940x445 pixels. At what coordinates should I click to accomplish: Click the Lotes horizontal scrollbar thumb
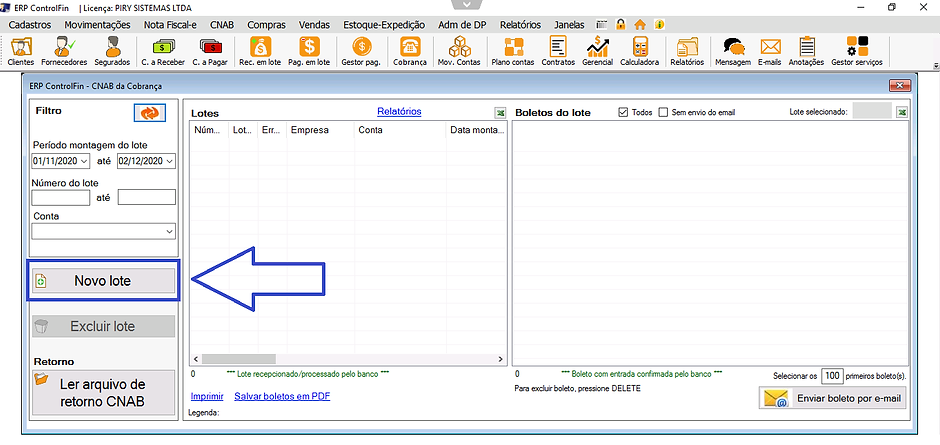tap(239, 359)
